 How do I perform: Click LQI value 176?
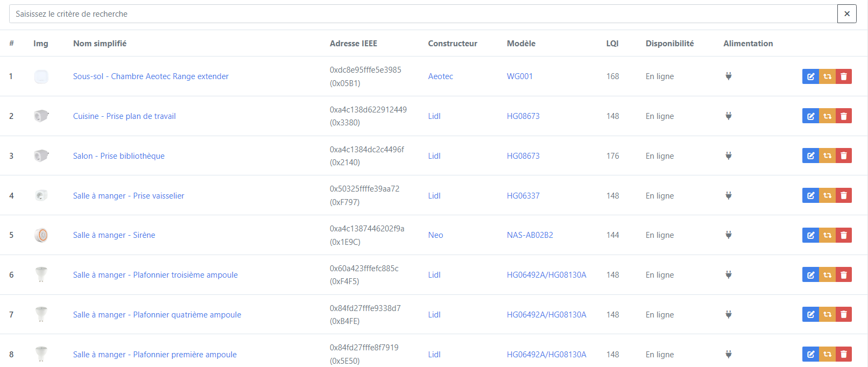tap(613, 156)
